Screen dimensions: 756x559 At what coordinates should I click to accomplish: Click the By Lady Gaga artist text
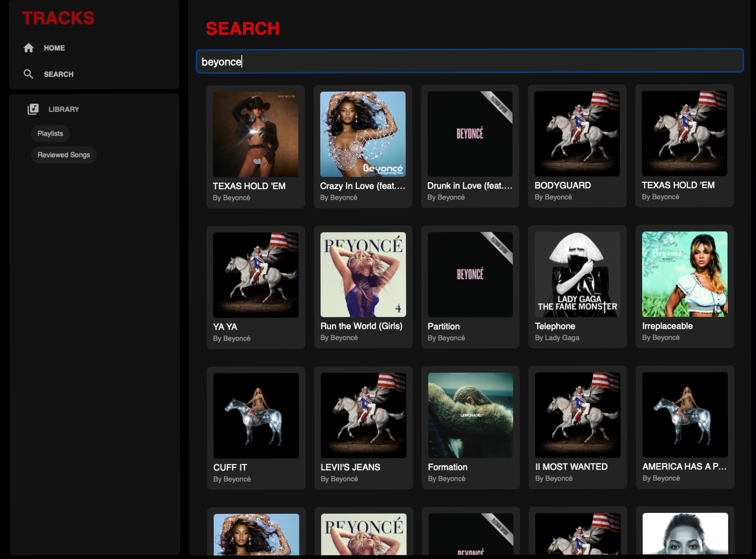557,338
